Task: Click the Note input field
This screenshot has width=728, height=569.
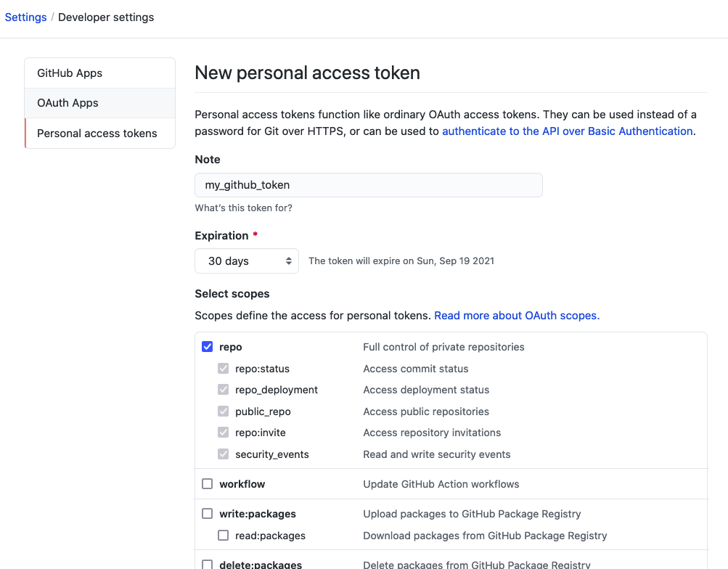Action: (369, 185)
